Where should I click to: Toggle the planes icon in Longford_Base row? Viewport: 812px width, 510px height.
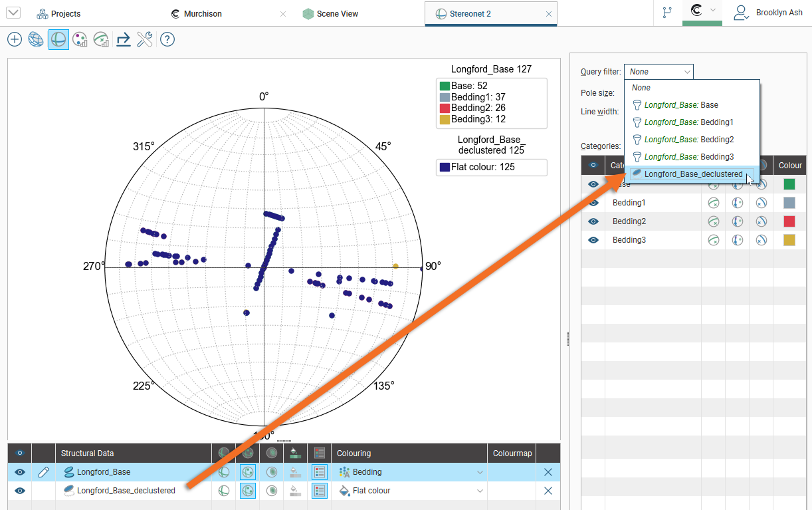(x=225, y=472)
